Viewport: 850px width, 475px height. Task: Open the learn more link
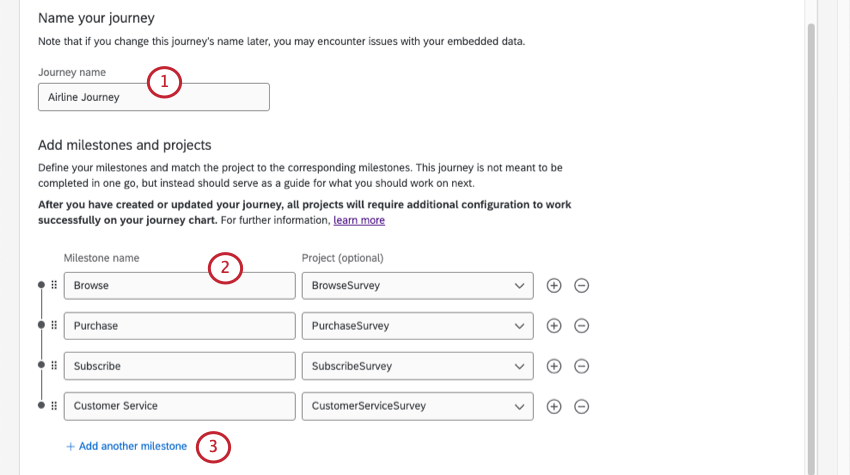(359, 220)
